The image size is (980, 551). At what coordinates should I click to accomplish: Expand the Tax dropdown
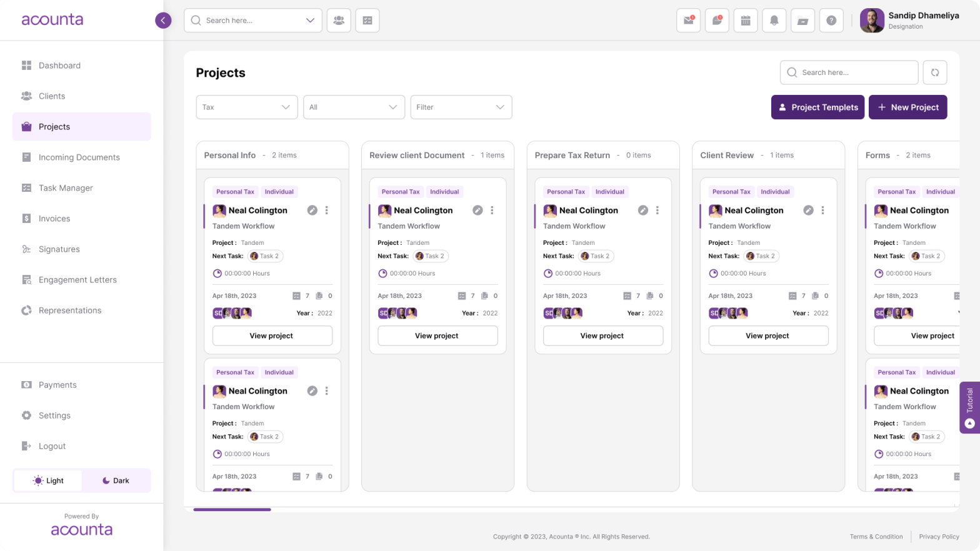(247, 107)
